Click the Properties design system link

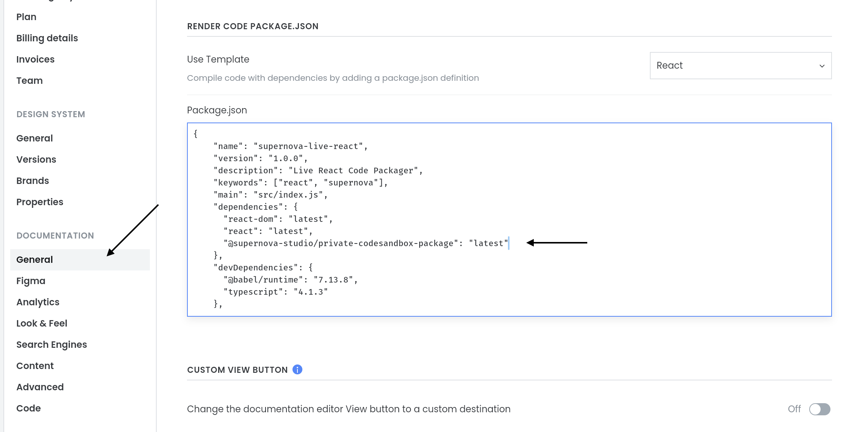tap(39, 201)
